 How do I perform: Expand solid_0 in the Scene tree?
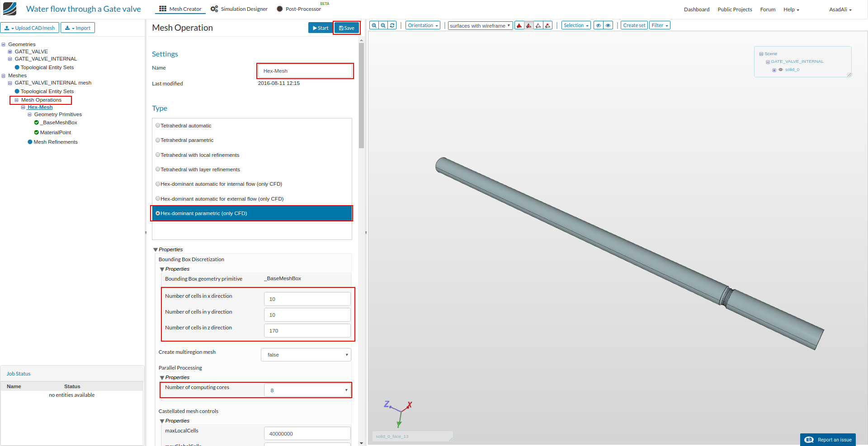pyautogui.click(x=774, y=70)
